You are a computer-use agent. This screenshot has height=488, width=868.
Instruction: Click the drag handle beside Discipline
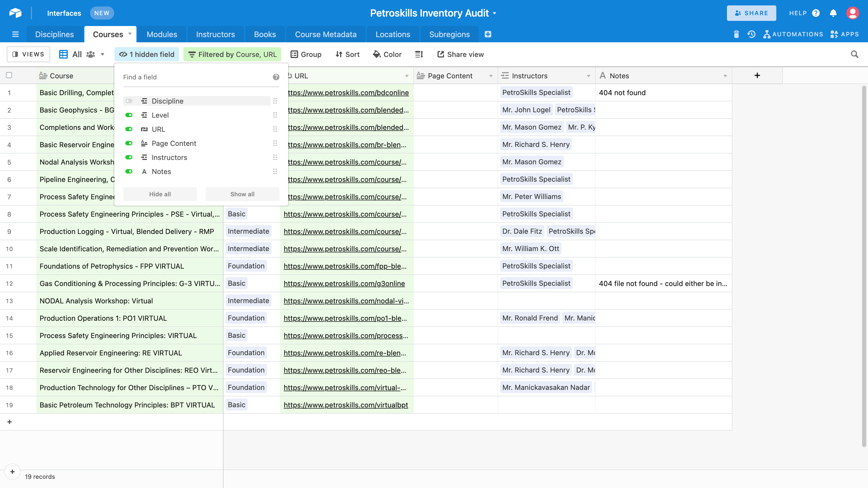tap(275, 101)
